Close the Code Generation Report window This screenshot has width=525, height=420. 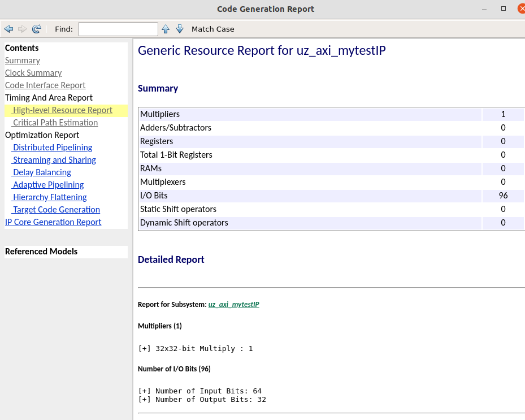click(520, 8)
